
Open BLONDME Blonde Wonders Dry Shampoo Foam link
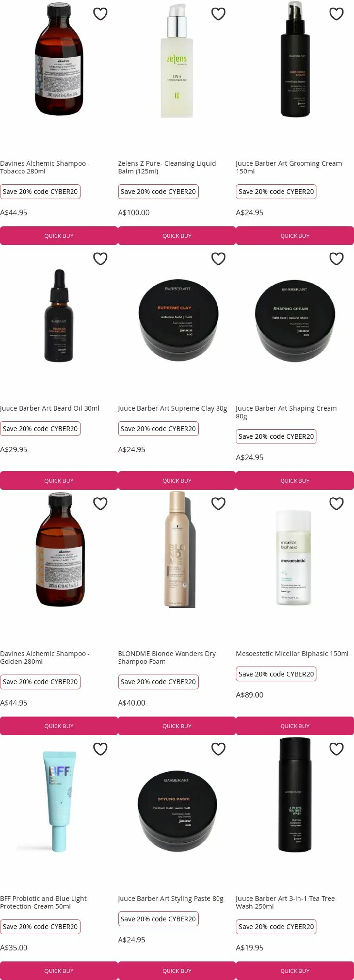pos(167,657)
